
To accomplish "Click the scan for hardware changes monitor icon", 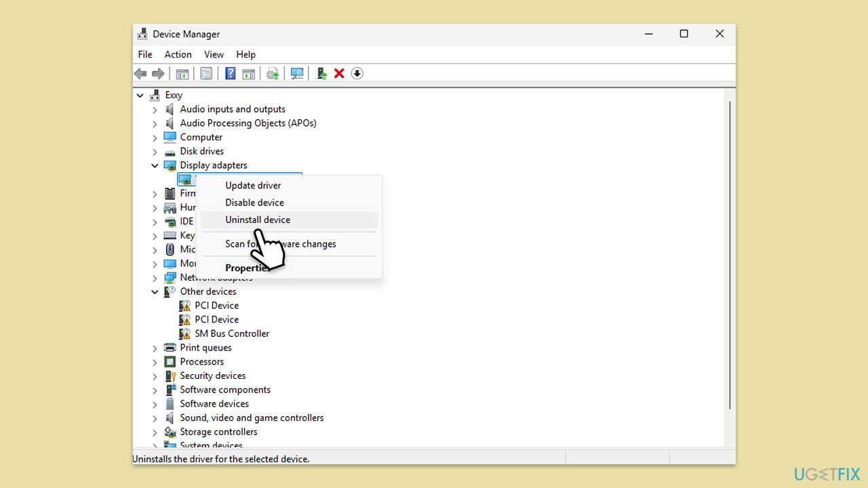I will click(296, 73).
